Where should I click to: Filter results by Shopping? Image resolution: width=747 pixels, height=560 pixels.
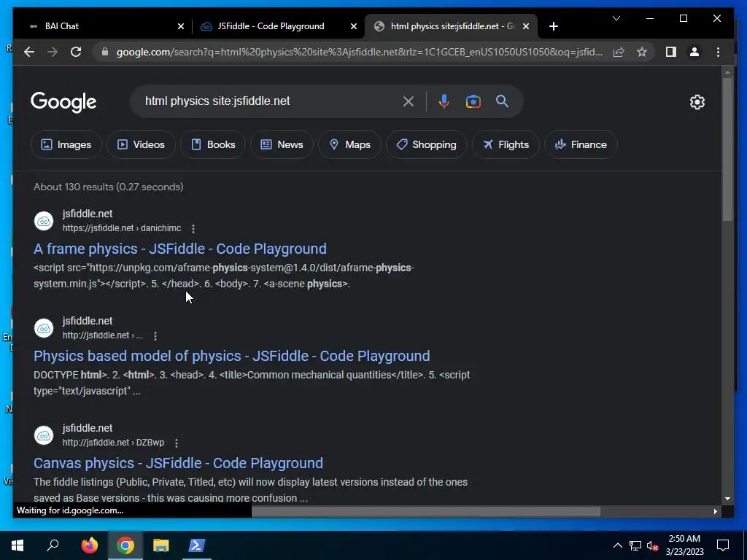426,144
